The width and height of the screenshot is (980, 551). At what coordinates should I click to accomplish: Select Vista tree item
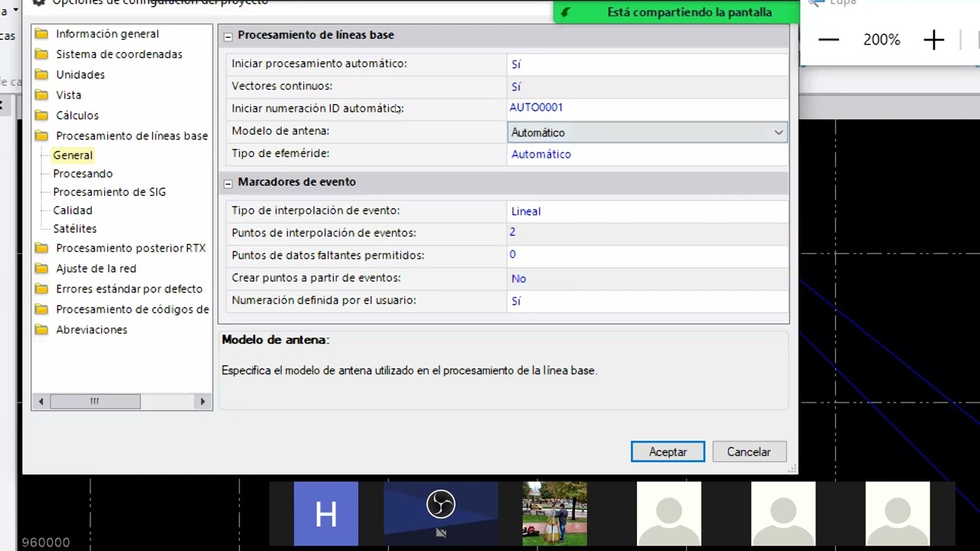coord(68,95)
